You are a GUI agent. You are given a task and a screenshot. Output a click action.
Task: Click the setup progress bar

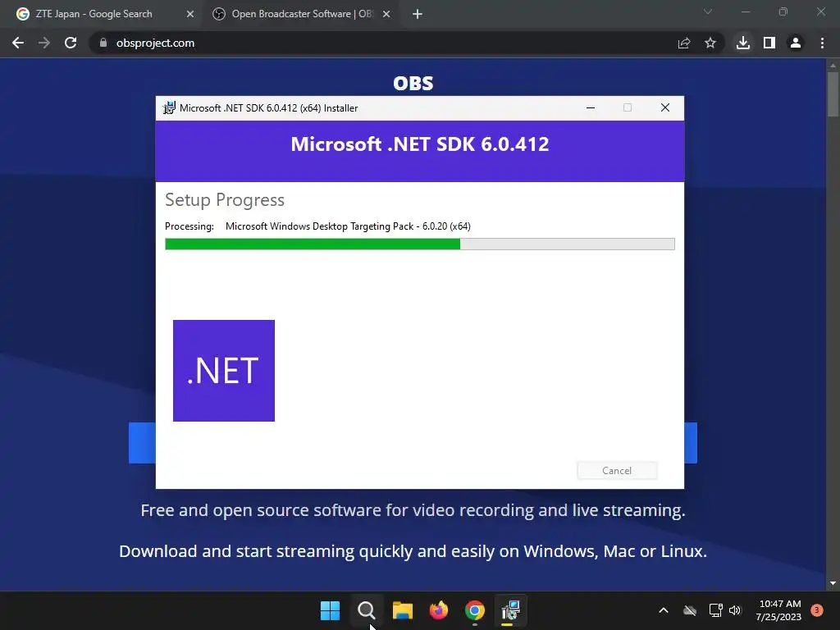click(x=420, y=244)
